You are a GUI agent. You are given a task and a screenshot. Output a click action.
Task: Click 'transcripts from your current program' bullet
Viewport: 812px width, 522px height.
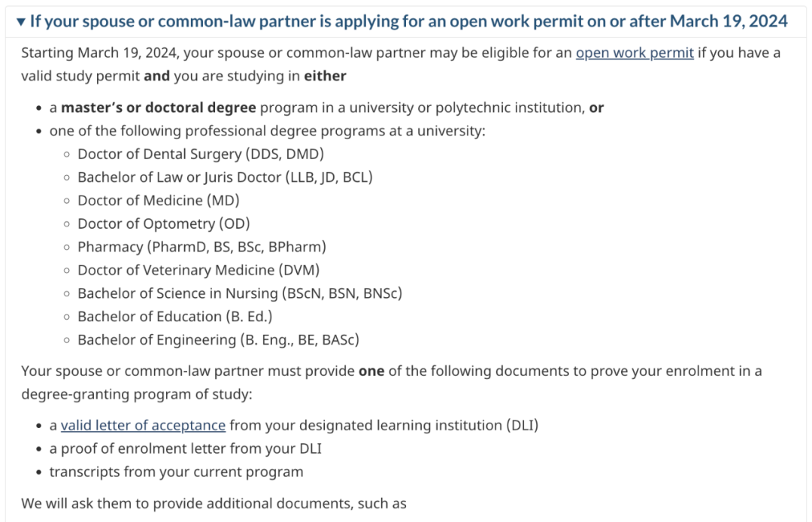pos(176,472)
